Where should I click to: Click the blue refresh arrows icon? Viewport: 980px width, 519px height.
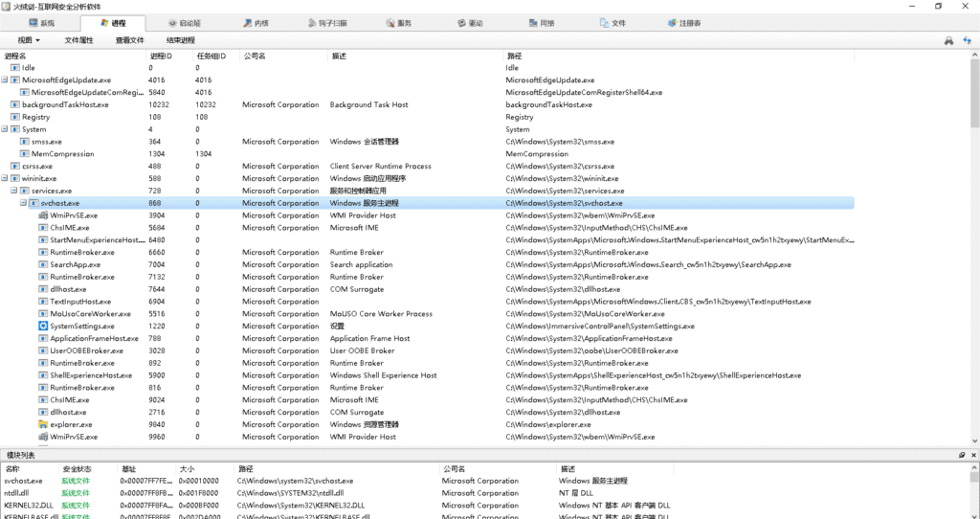(967, 40)
